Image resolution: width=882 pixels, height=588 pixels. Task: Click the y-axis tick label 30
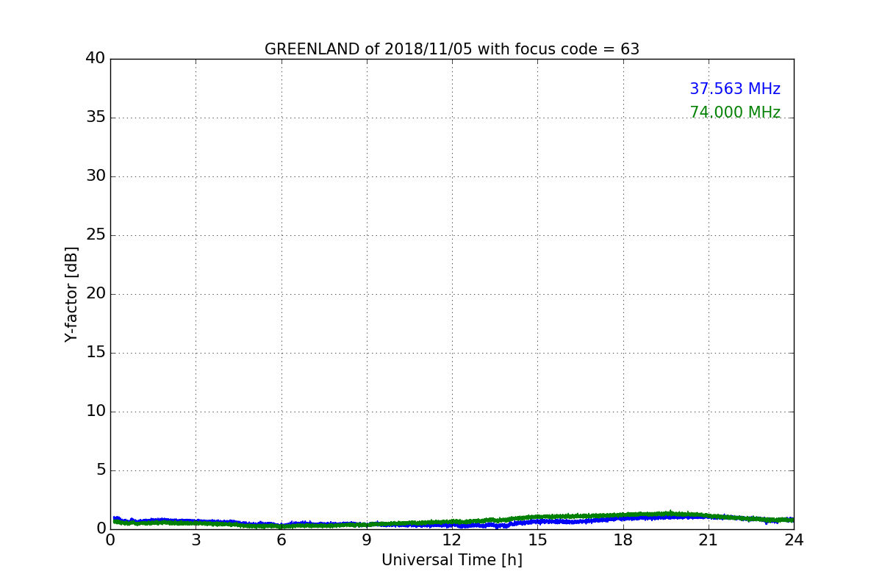click(96, 176)
